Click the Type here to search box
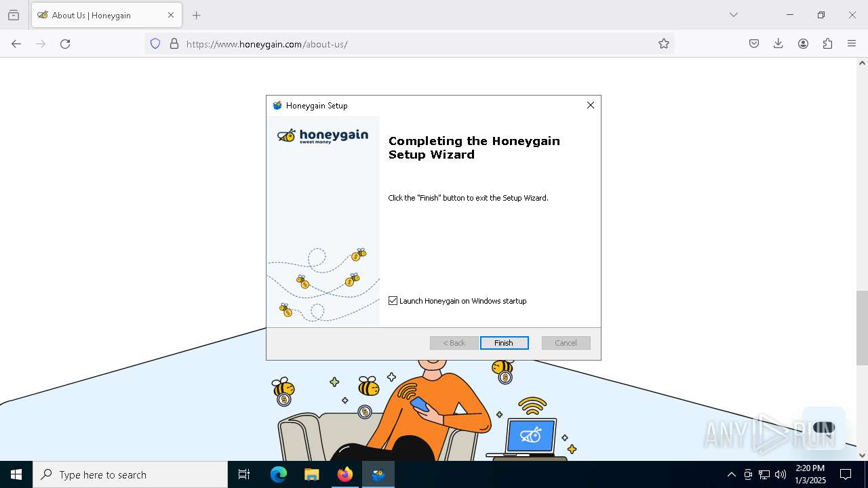Image resolution: width=868 pixels, height=488 pixels. point(130,474)
